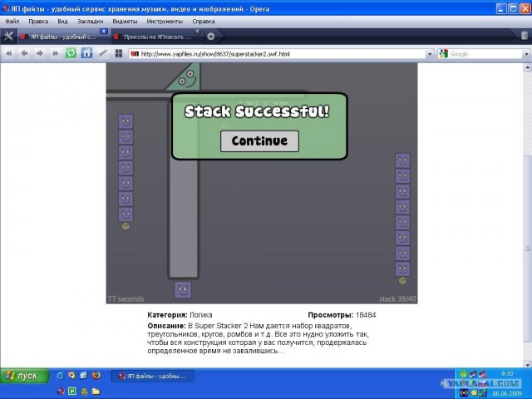Click the page scroll up arrow
This screenshot has width=532, height=399.
pos(527,67)
